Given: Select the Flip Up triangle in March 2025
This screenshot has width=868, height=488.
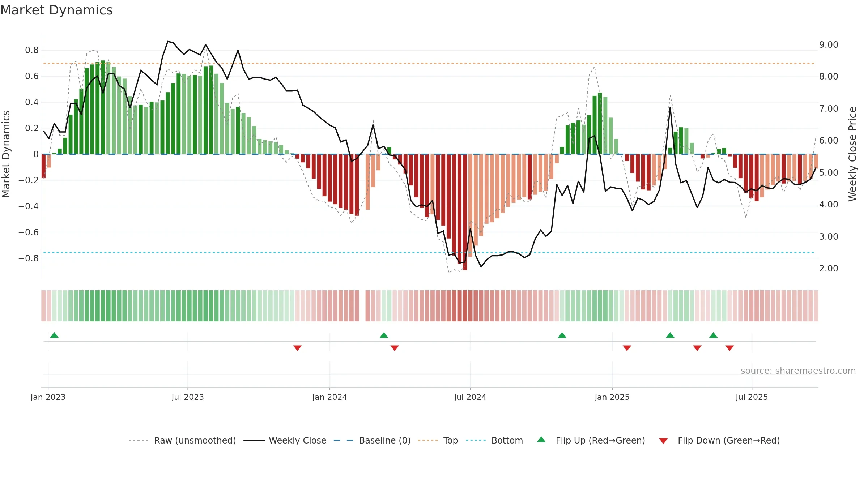Looking at the screenshot, I should (670, 335).
